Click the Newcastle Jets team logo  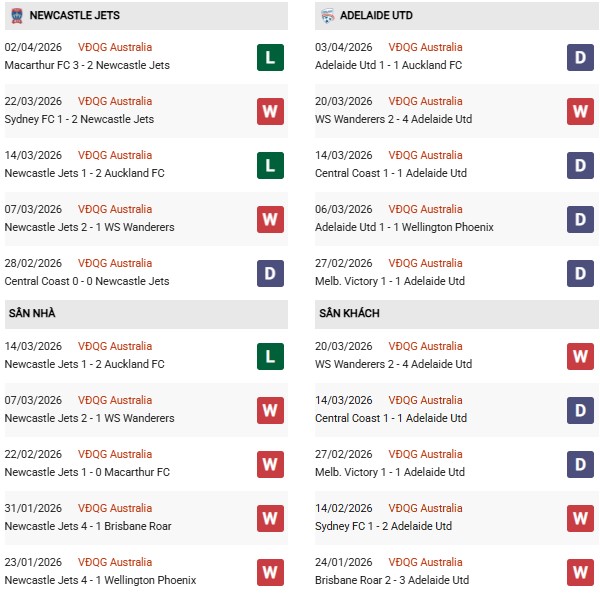pyautogui.click(x=16, y=16)
